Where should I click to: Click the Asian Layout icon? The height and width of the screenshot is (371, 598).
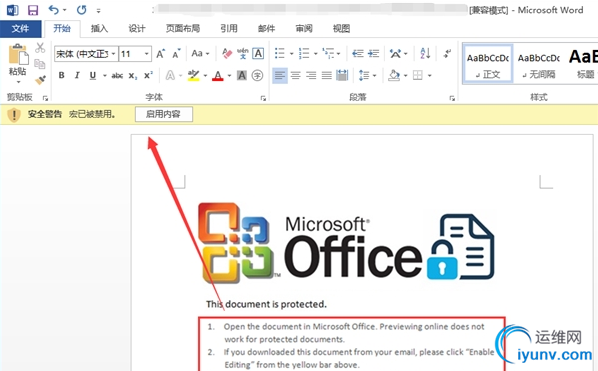click(x=395, y=53)
